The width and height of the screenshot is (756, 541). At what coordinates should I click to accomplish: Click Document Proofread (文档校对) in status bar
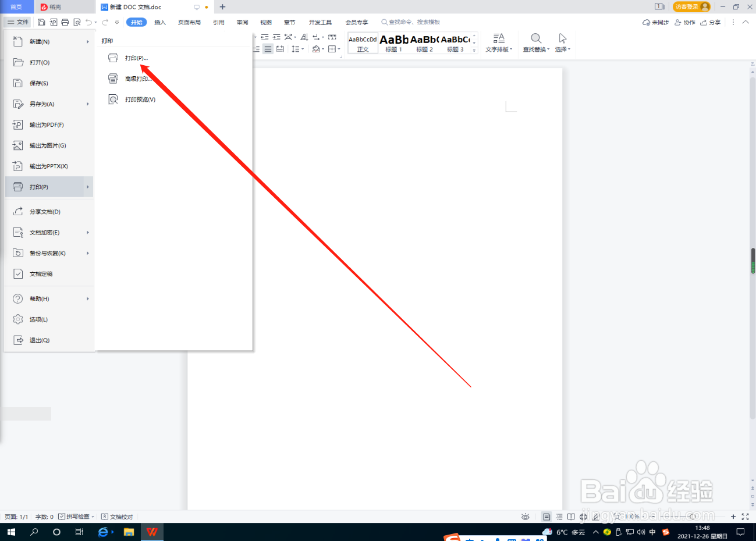[x=117, y=517]
